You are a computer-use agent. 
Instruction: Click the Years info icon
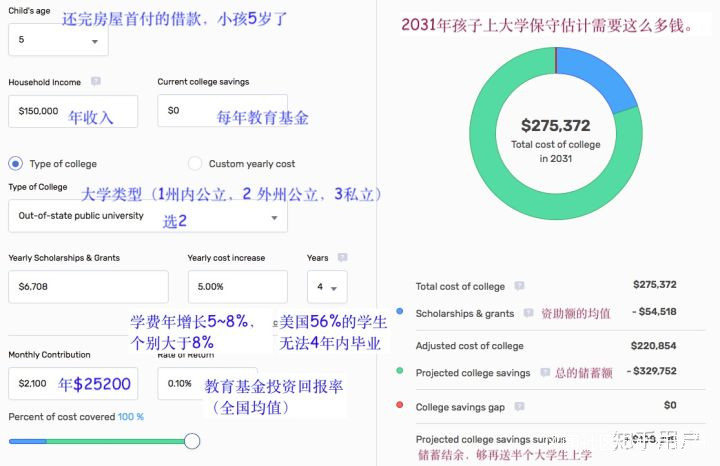(x=342, y=257)
